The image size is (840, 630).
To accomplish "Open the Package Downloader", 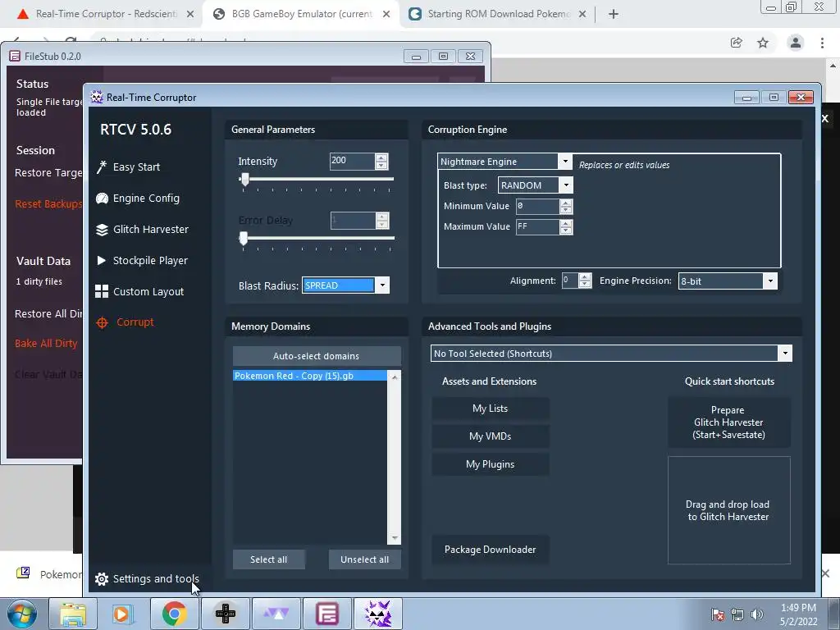I will pyautogui.click(x=491, y=550).
